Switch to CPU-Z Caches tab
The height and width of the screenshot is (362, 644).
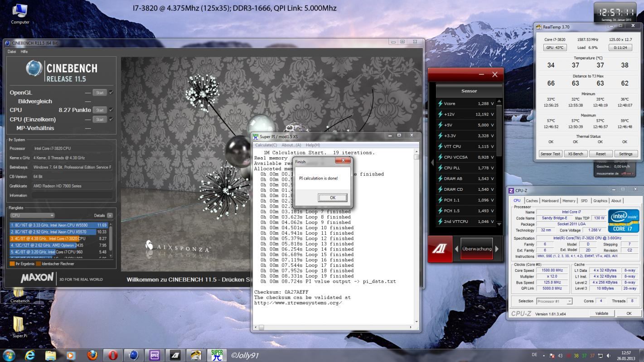tap(532, 201)
